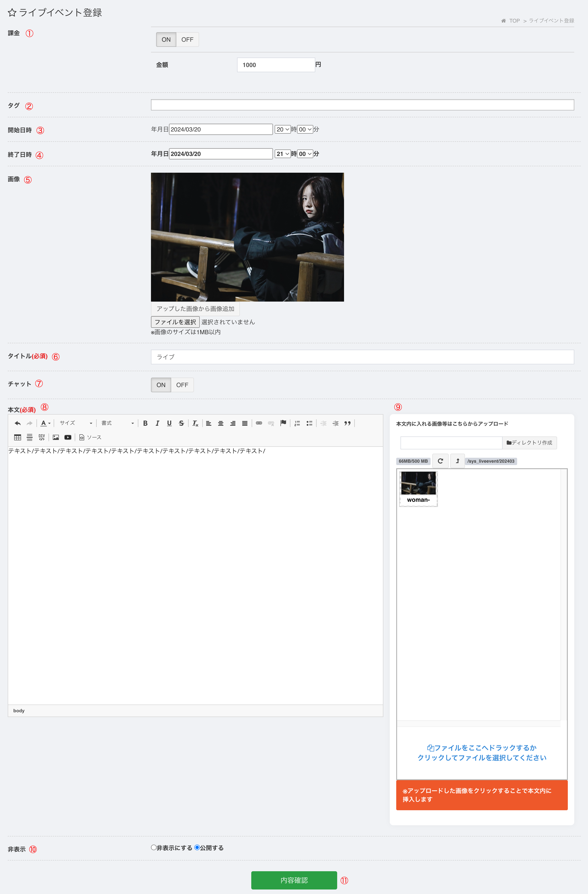Image resolution: width=588 pixels, height=894 pixels.
Task: Open the start time hour dropdown showing 20
Action: (283, 129)
